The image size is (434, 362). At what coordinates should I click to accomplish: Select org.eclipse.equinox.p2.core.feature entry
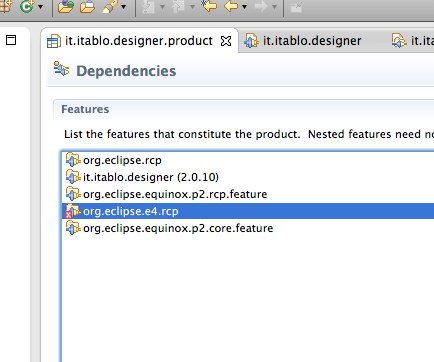(248, 228)
